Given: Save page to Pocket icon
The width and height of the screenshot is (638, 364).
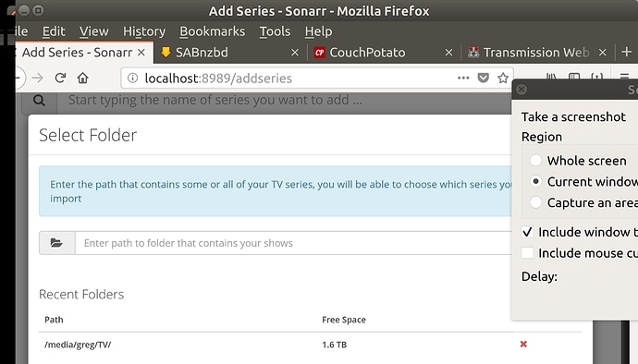Looking at the screenshot, I should [483, 78].
